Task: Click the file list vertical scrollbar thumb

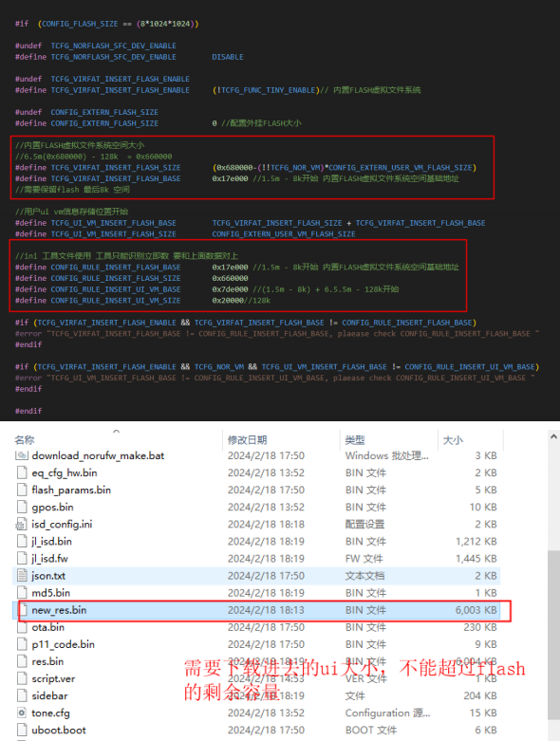Action: click(x=553, y=635)
